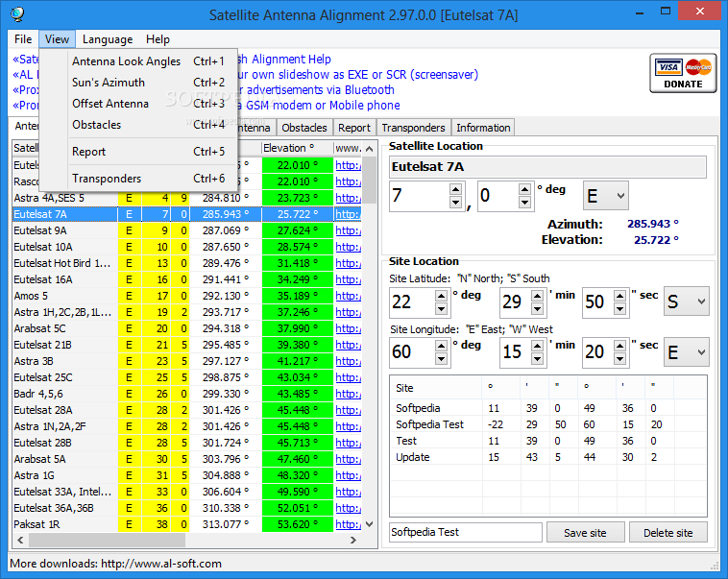Choose Offset Antenna from the View menu

[139, 104]
